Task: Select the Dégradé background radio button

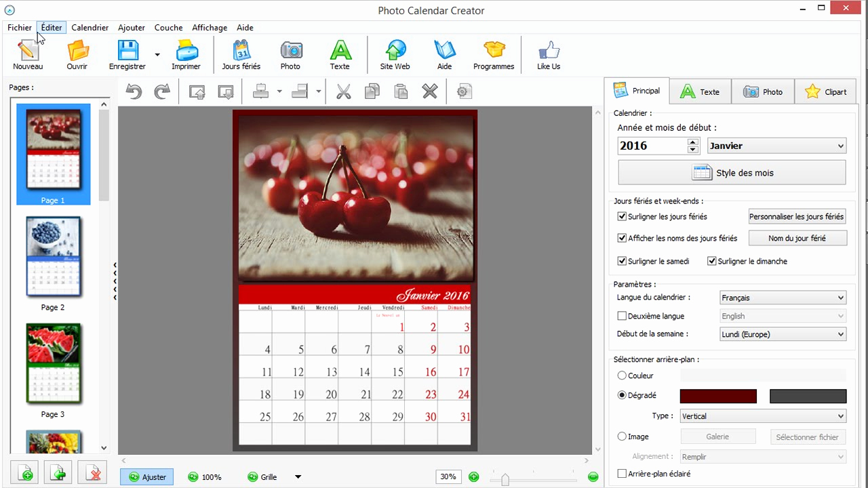Action: pyautogui.click(x=622, y=395)
